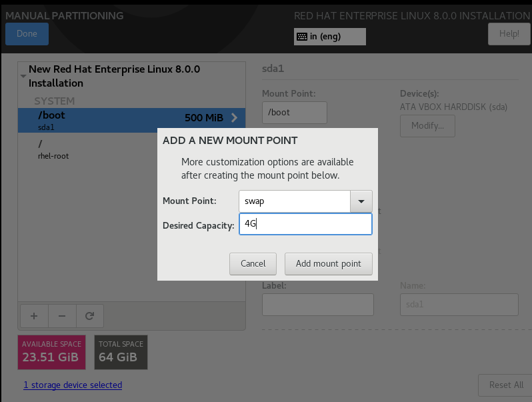Screen dimensions: 532x402
Task: Reload storage configuration from disk
Action: click(x=89, y=316)
